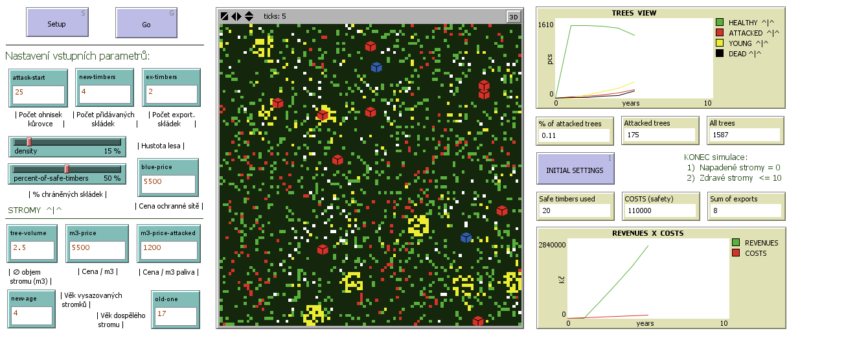Click the INITIAL SETTINGS button
Viewport: 868px width, 342px height.
point(575,170)
